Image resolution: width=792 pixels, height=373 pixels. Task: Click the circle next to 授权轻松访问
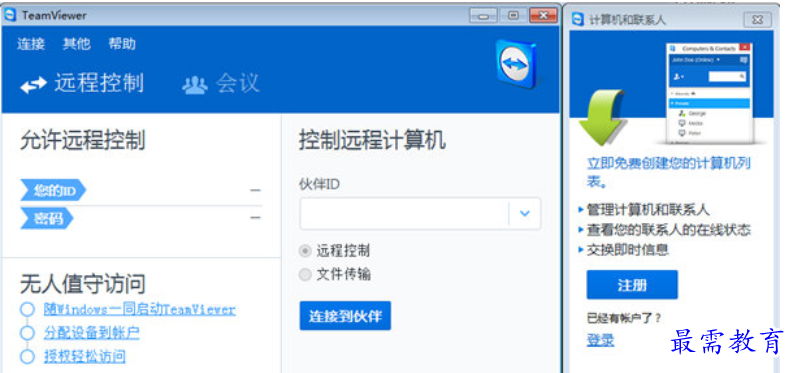click(x=27, y=356)
